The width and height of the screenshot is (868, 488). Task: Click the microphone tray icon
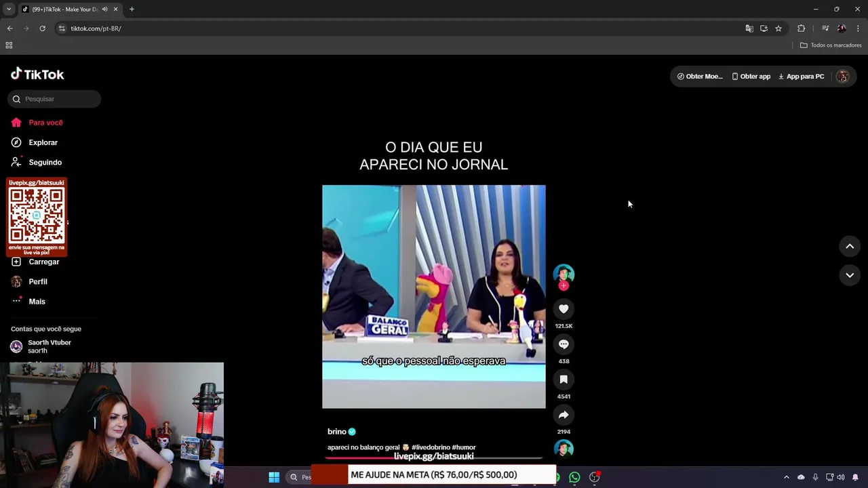point(815,477)
